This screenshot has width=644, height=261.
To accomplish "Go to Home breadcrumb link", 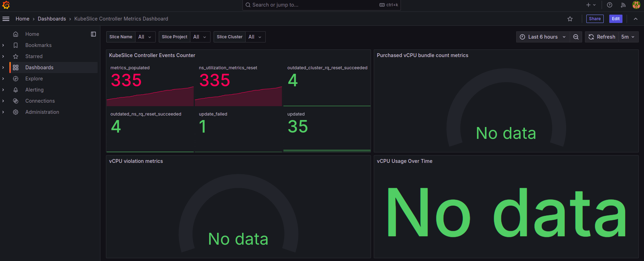I will [x=23, y=19].
